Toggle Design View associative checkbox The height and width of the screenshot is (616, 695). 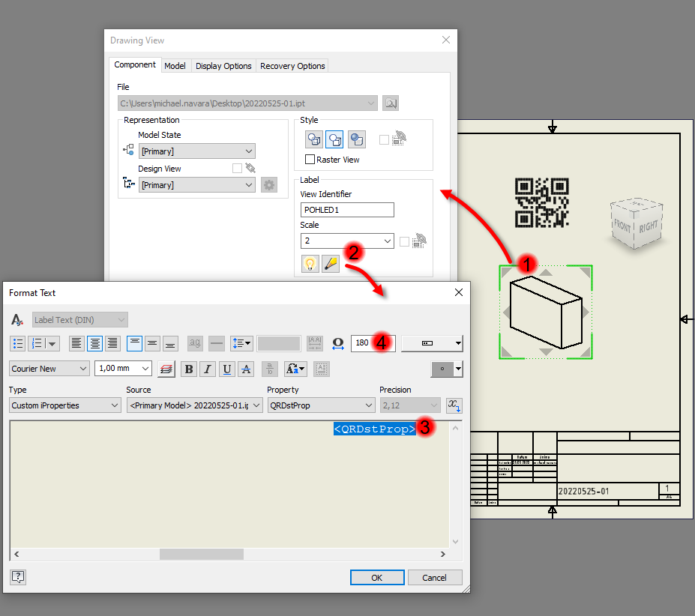[x=237, y=168]
